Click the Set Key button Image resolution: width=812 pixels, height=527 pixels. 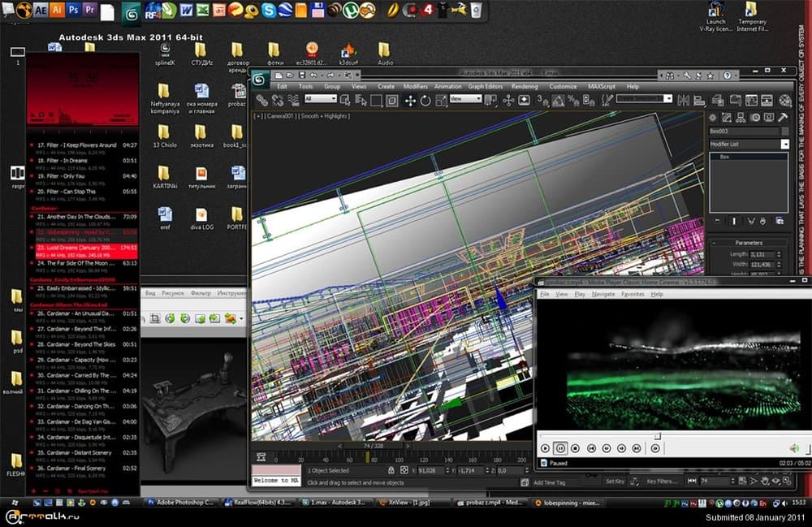pyautogui.click(x=615, y=482)
